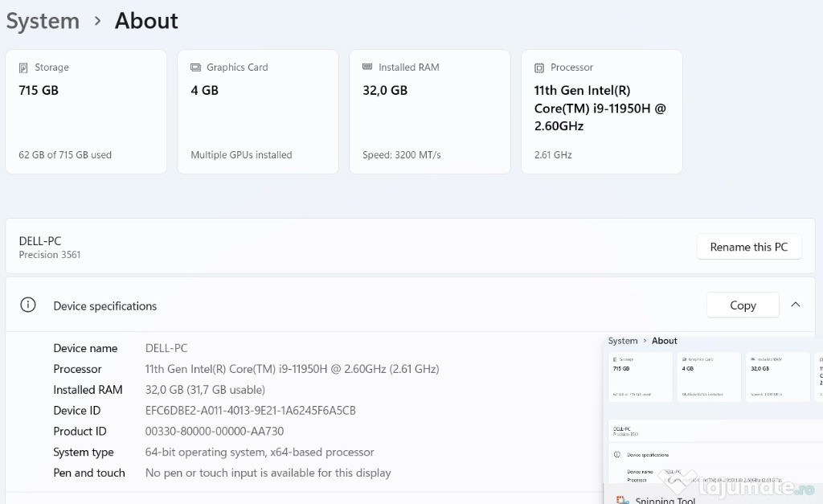823x504 pixels.
Task: Open the Installed RAM 32,0 GB card
Action: [430, 112]
